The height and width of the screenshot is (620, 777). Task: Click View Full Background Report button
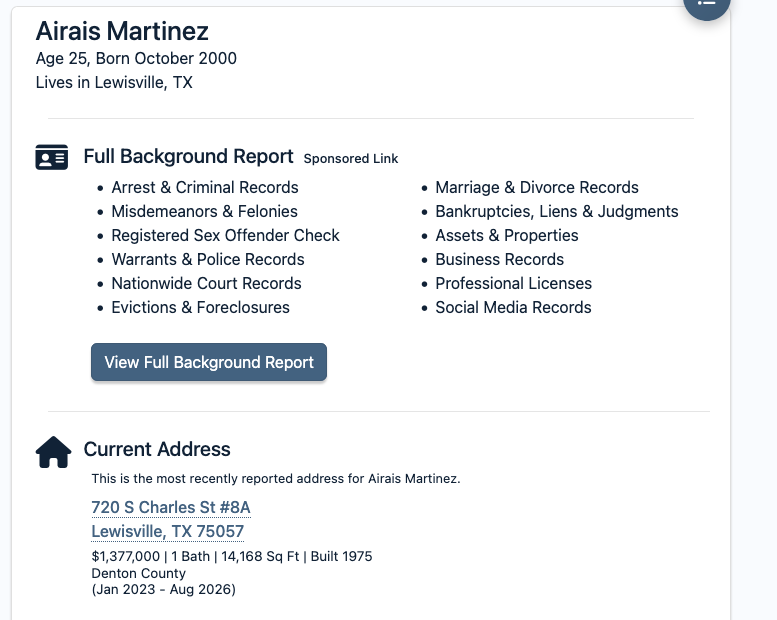coord(209,362)
